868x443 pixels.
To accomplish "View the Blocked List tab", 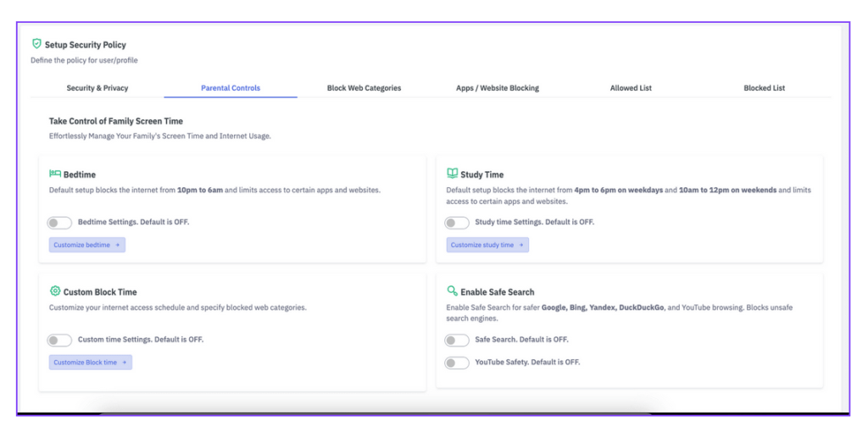I will (764, 88).
